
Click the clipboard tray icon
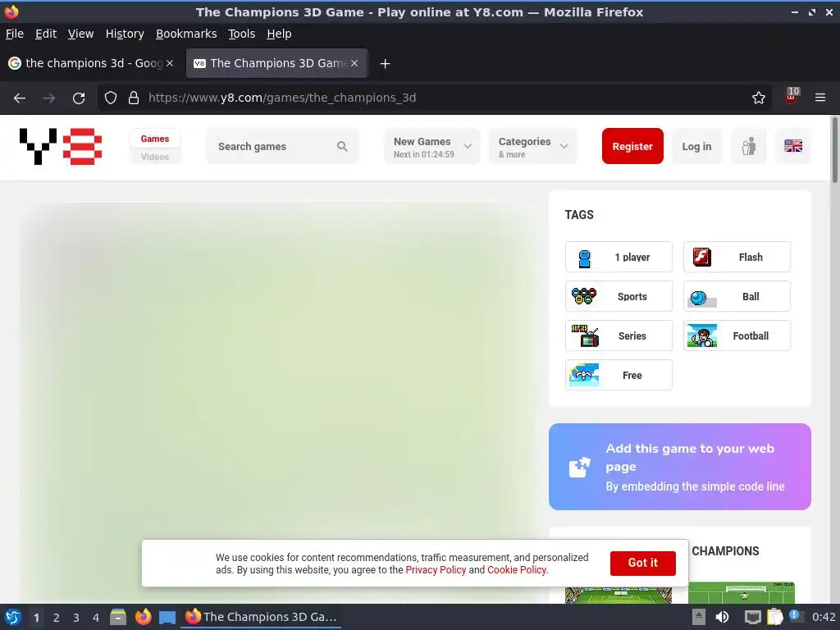tap(774, 617)
